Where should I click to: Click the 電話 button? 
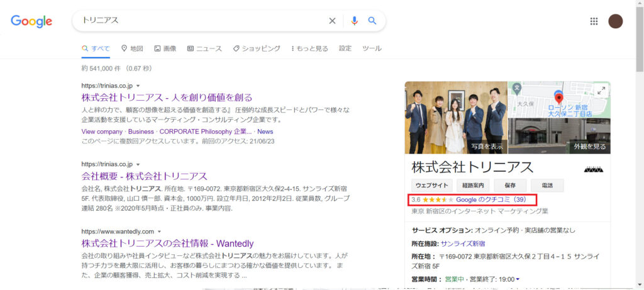point(548,185)
